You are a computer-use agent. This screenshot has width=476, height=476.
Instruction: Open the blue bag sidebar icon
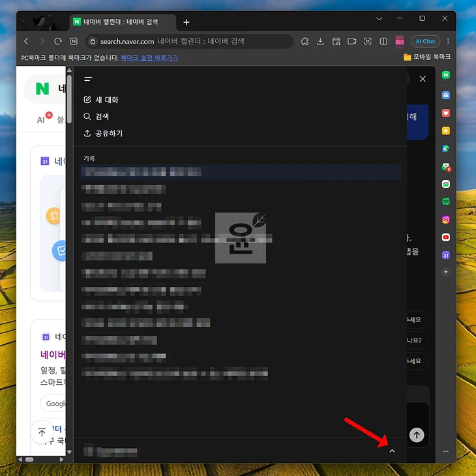click(x=445, y=95)
